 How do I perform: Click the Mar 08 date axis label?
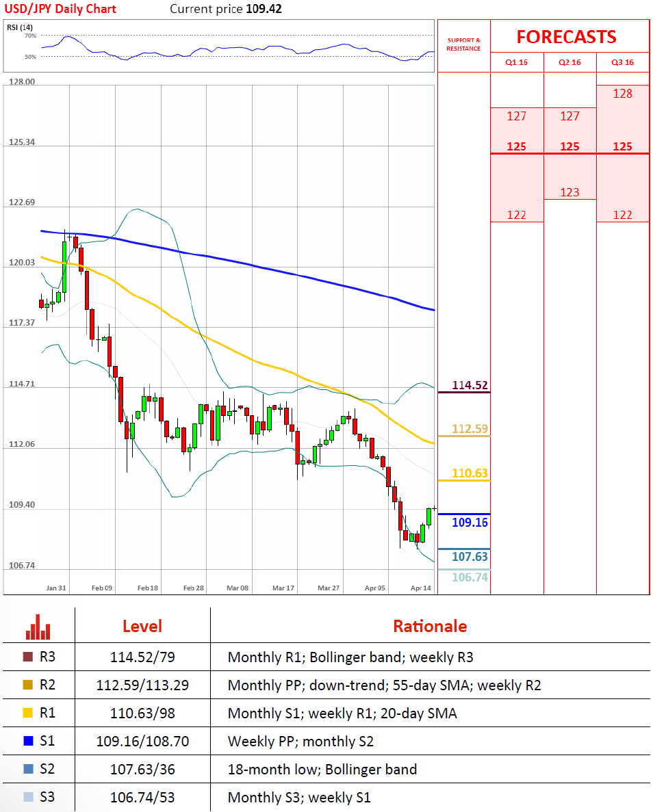pyautogui.click(x=238, y=588)
